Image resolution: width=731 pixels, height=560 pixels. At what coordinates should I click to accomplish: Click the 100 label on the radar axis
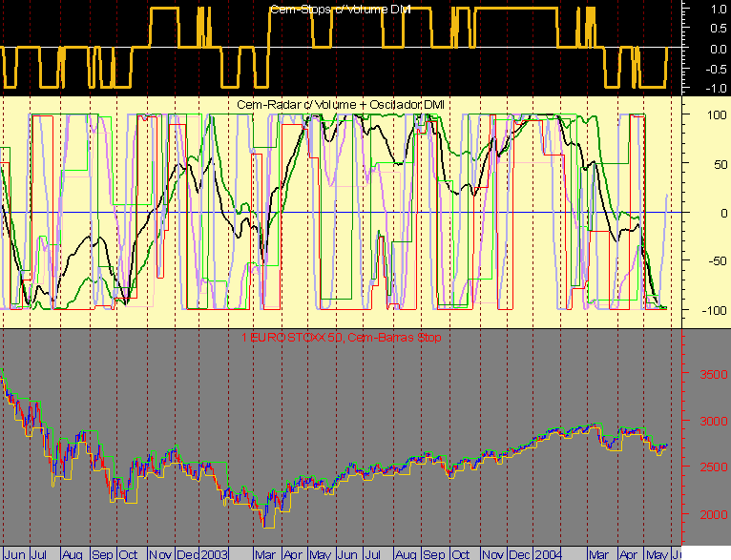click(717, 115)
